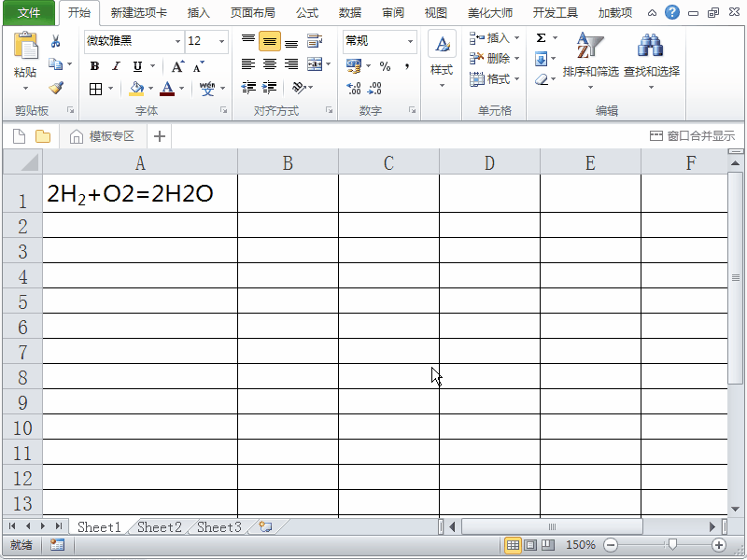This screenshot has width=747, height=560.
Task: Click the Increase Indent icon
Action: (x=270, y=88)
